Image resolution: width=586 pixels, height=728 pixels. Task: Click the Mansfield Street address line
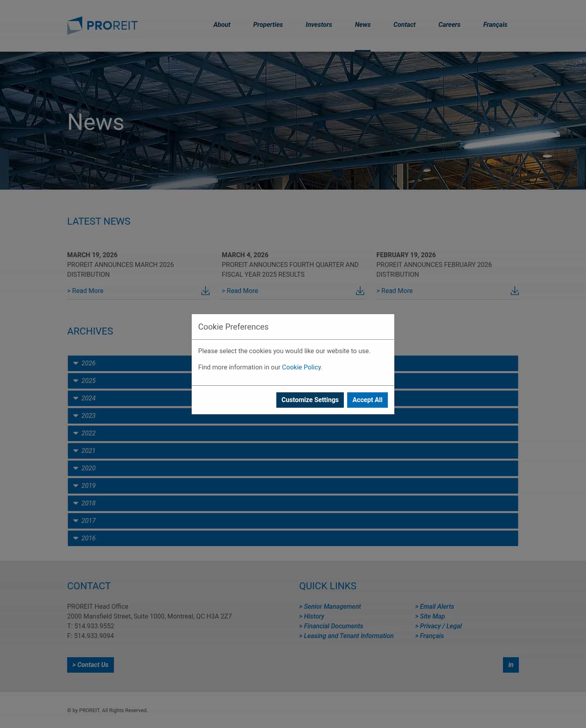pos(149,617)
